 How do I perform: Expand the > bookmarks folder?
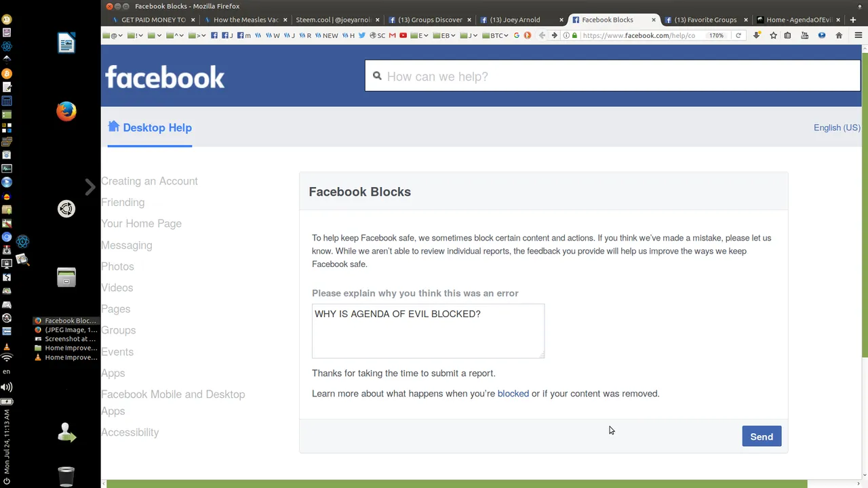(x=197, y=35)
